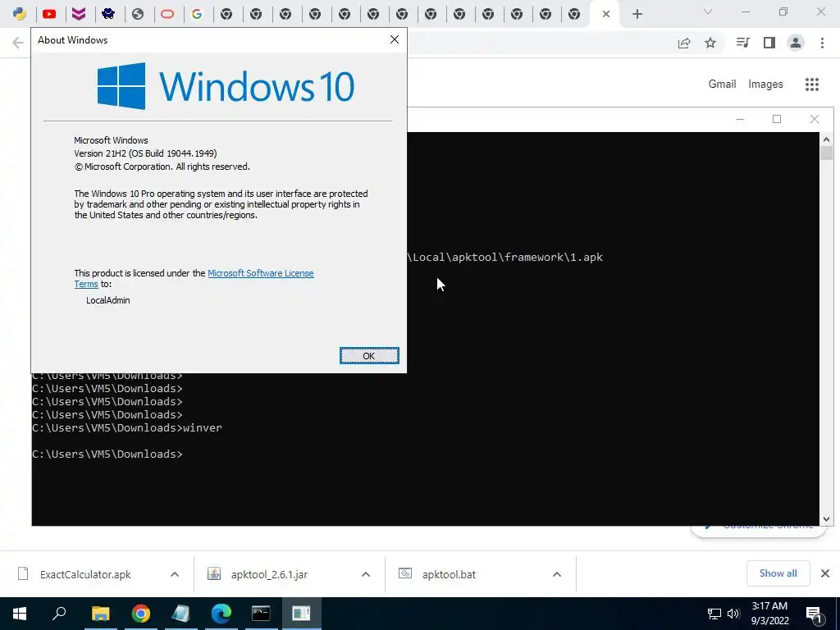Open ExactCalculator.apk download item
The height and width of the screenshot is (630, 840).
point(85,574)
